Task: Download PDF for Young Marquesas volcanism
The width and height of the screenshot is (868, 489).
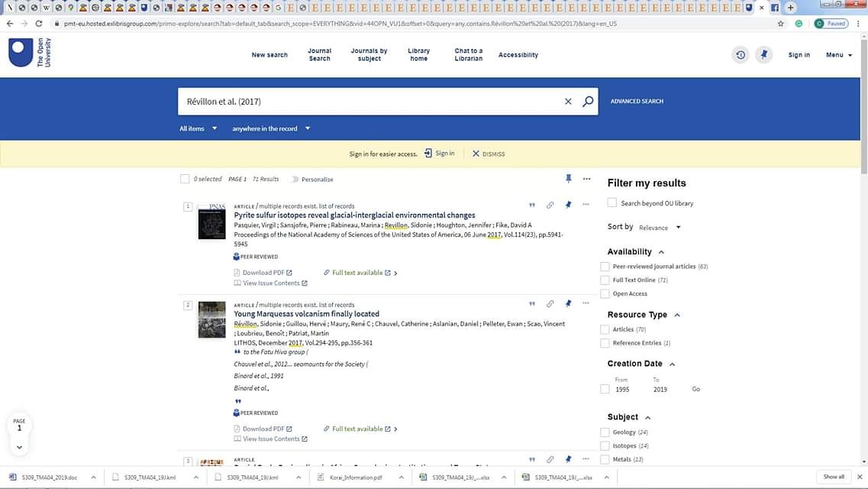Action: point(263,429)
